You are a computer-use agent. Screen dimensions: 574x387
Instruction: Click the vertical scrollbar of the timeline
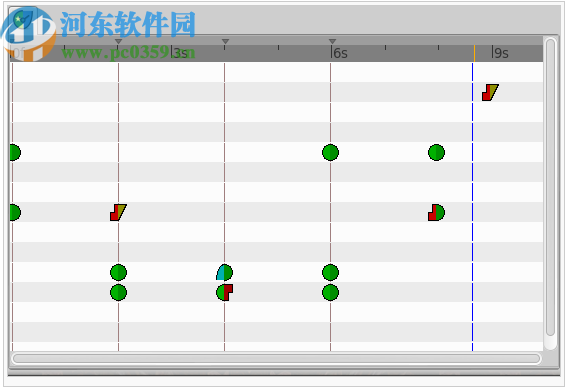[x=550, y=187]
